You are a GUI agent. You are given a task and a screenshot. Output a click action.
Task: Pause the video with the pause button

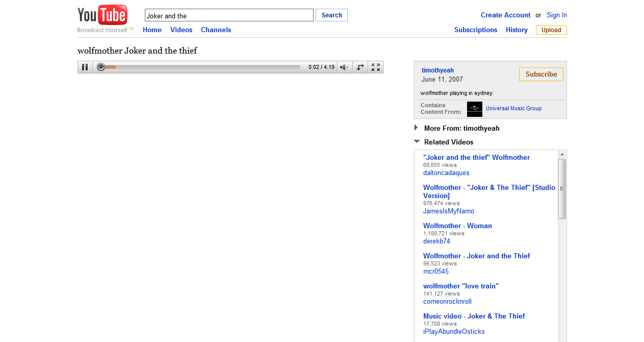click(85, 67)
